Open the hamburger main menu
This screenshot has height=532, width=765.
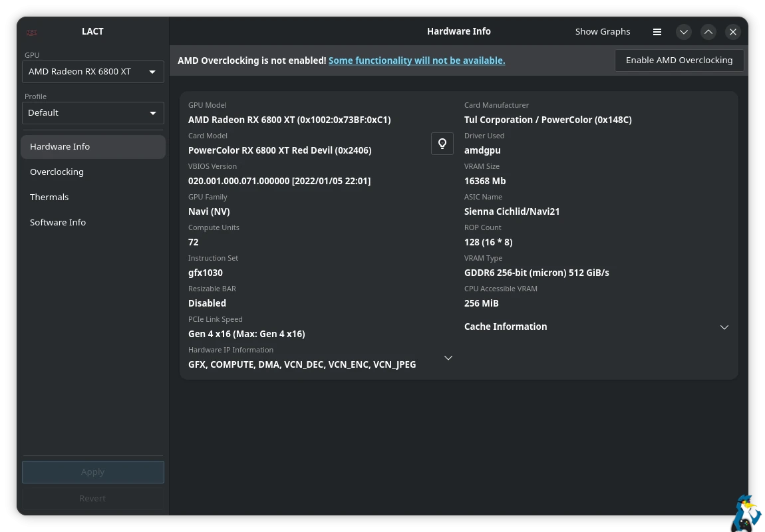(x=657, y=32)
